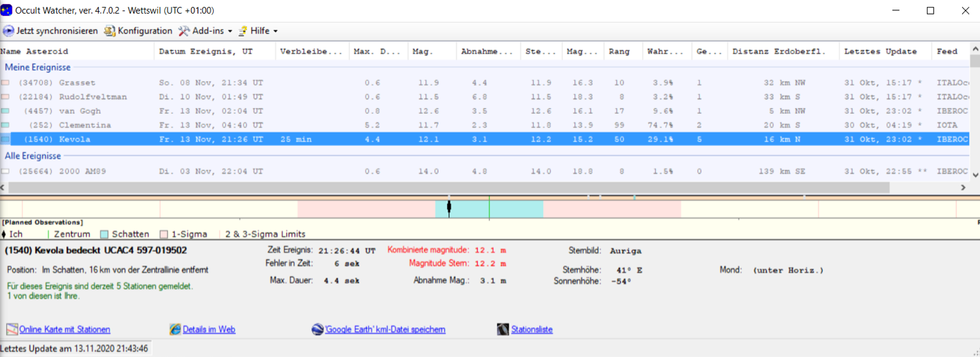Click the horizontal scrollbar thumb
980x357 pixels.
coord(448,187)
